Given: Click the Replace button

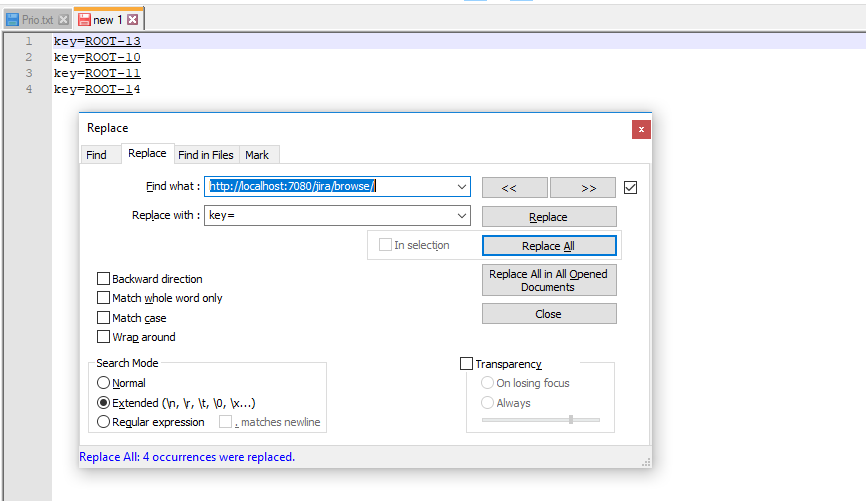Looking at the screenshot, I should (x=549, y=217).
